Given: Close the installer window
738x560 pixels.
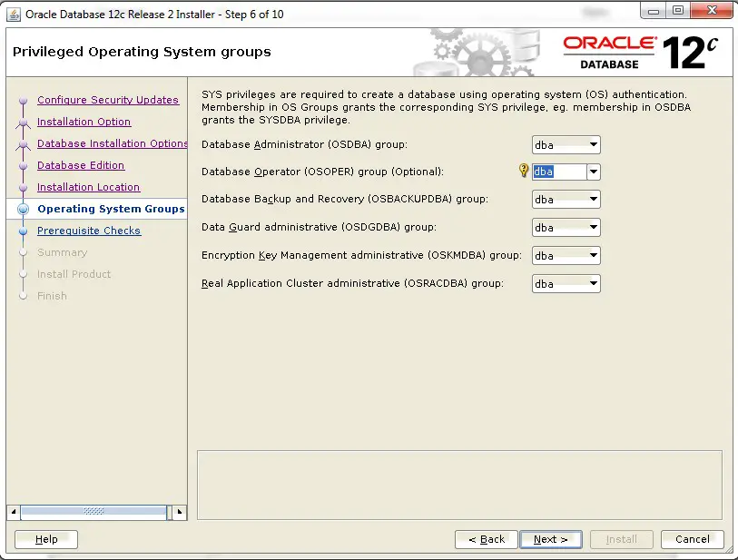Looking at the screenshot, I should pos(711,11).
